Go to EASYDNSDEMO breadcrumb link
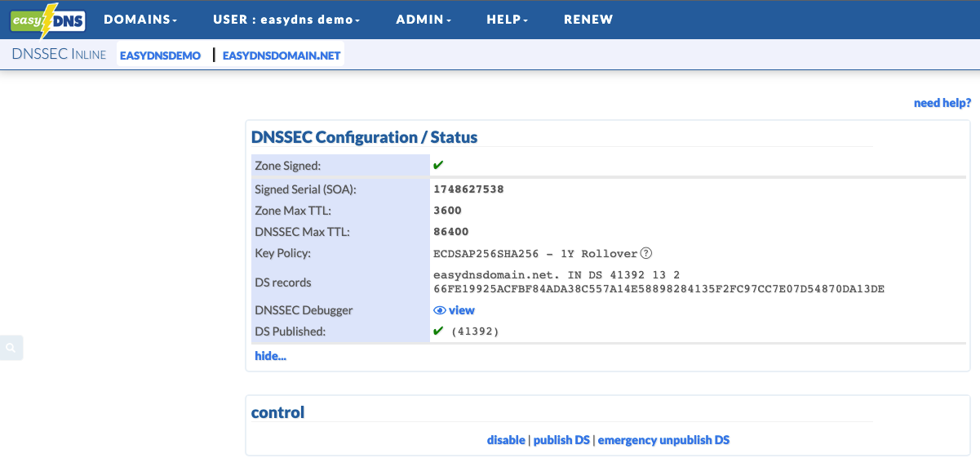The width and height of the screenshot is (980, 467). pyautogui.click(x=160, y=56)
